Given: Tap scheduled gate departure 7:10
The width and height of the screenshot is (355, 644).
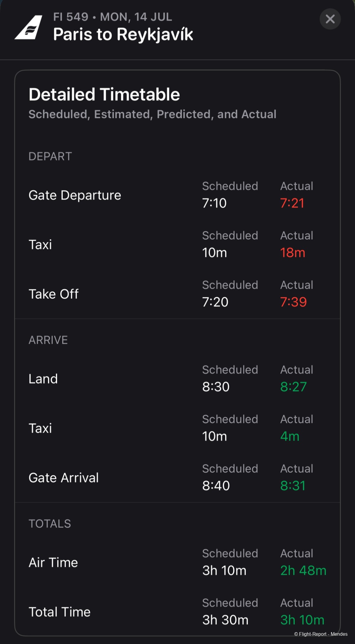Looking at the screenshot, I should point(214,203).
